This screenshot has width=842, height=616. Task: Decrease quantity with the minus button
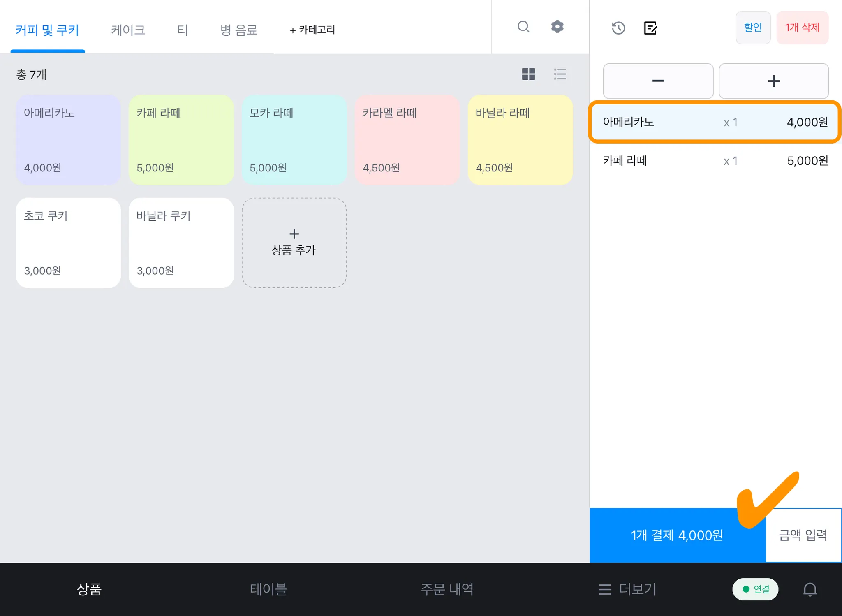[658, 81]
